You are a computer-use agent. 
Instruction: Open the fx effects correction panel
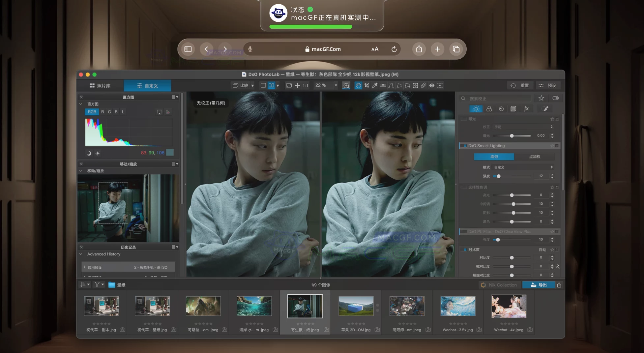click(x=527, y=108)
